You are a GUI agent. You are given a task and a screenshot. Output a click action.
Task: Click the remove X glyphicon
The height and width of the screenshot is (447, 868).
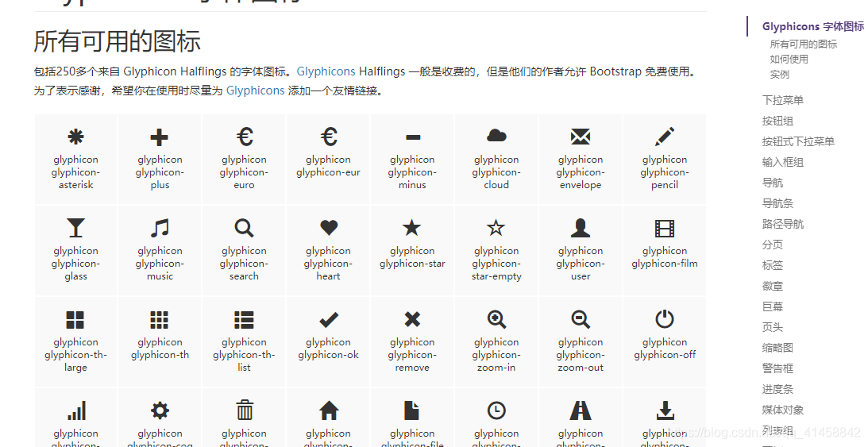pyautogui.click(x=412, y=319)
